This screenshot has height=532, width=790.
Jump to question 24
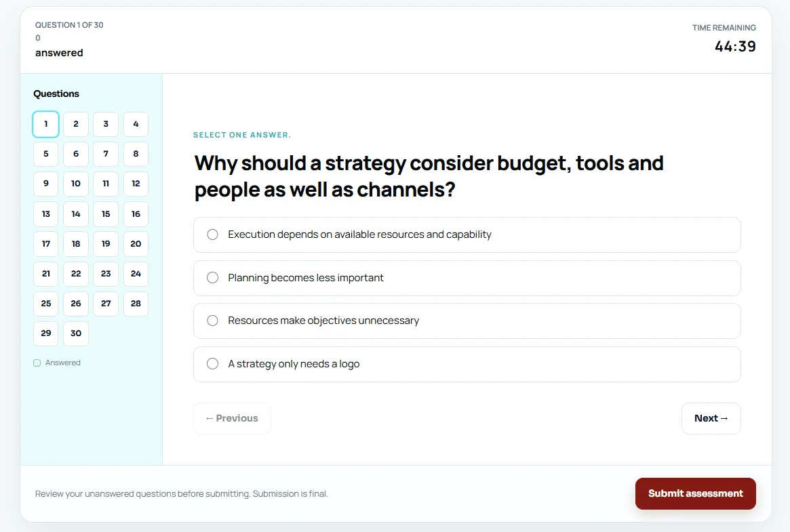(x=136, y=274)
